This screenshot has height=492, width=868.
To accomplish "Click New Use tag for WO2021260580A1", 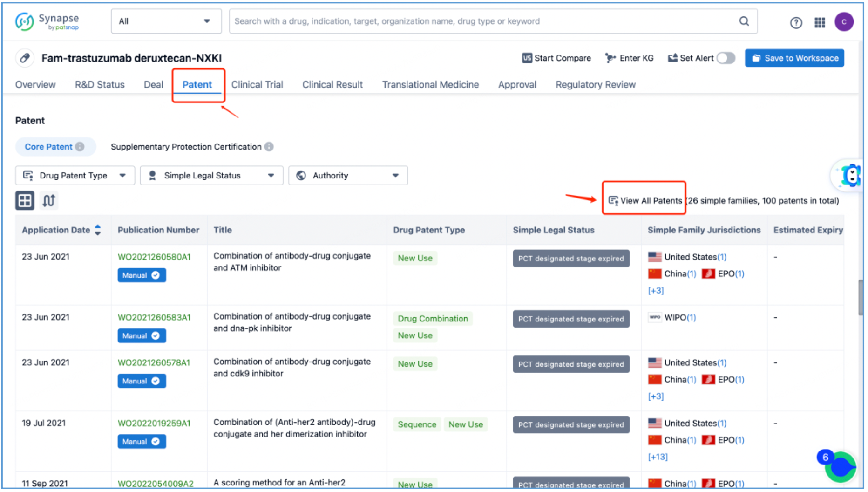I will point(415,259).
